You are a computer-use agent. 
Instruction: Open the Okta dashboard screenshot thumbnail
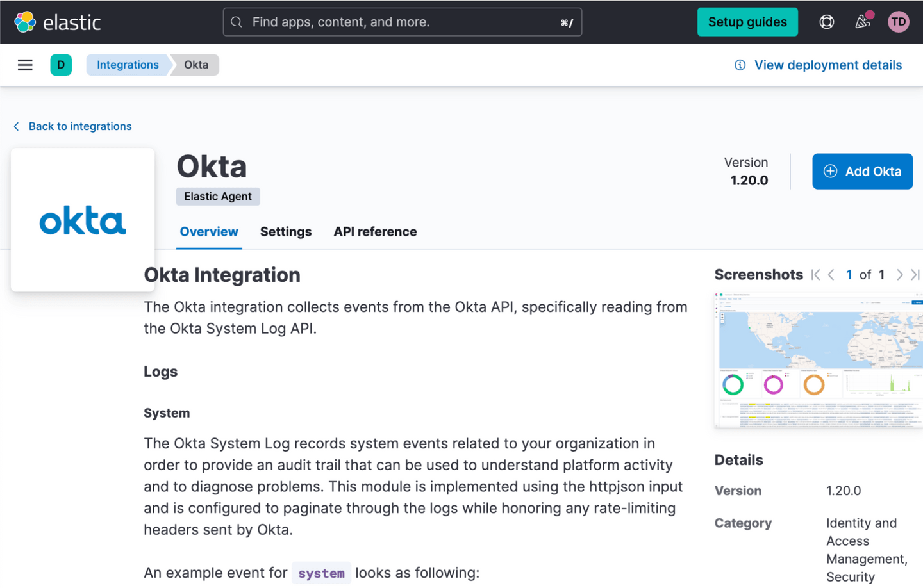tap(819, 360)
